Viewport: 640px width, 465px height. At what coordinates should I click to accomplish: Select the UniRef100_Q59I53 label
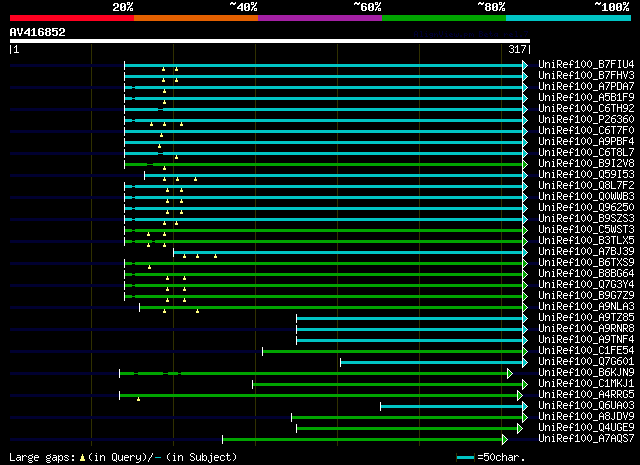click(586, 175)
